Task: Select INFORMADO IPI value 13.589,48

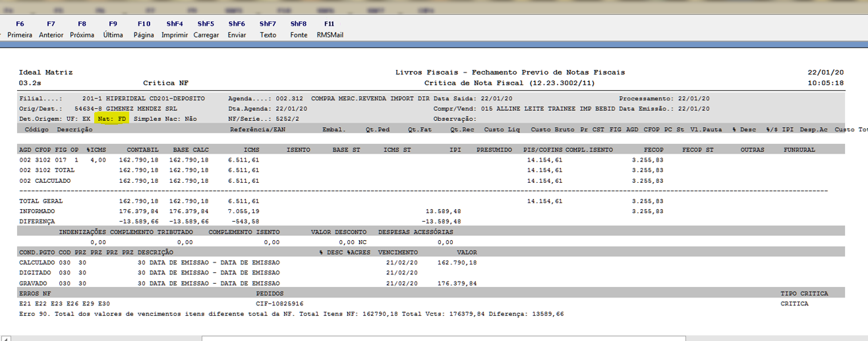Action: coord(443,211)
